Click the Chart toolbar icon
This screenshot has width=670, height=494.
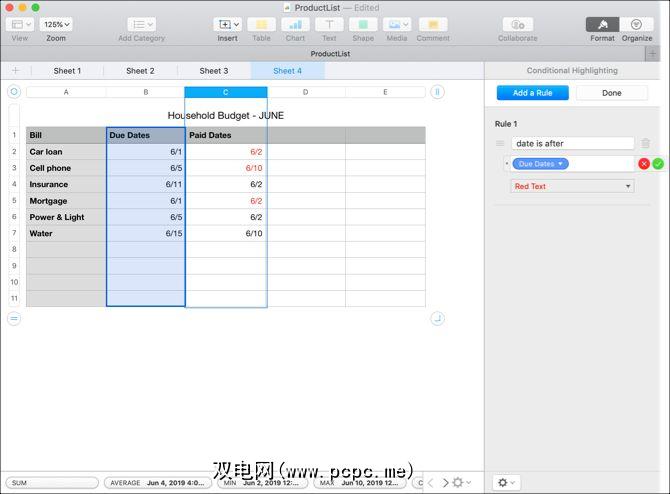click(295, 24)
